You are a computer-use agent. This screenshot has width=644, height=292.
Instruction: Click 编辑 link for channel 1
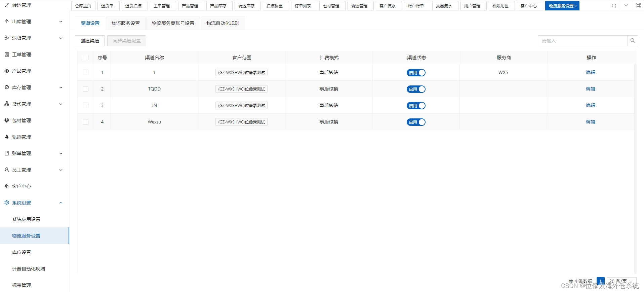click(x=591, y=72)
